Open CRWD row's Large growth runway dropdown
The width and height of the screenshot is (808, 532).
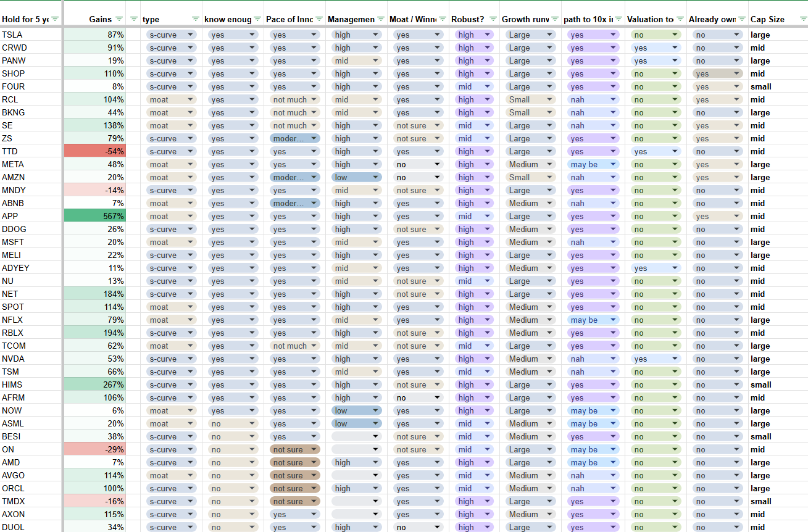click(530, 48)
